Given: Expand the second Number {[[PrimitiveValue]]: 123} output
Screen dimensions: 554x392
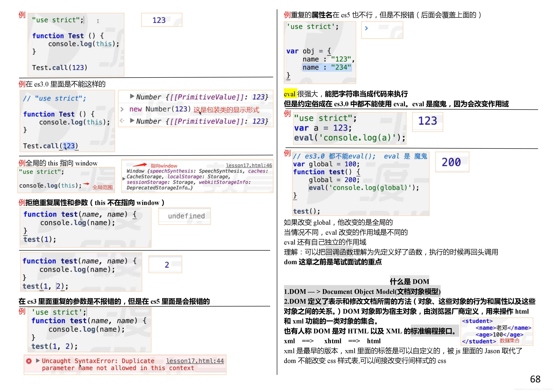Looking at the screenshot, I should click(132, 120).
